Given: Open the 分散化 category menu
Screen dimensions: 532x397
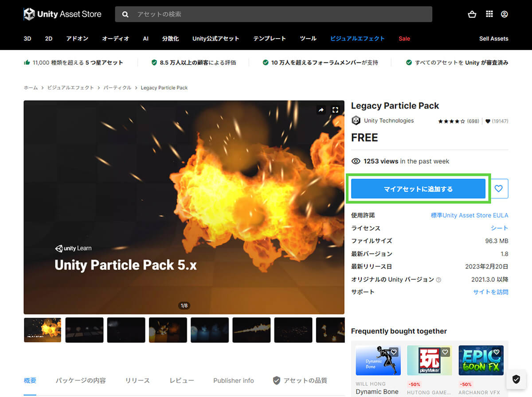Looking at the screenshot, I should click(170, 39).
